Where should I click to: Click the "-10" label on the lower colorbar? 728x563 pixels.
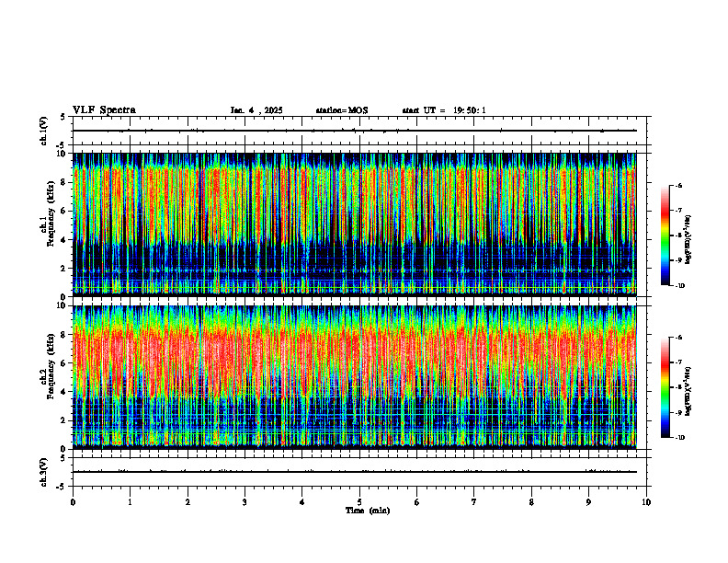click(x=679, y=438)
